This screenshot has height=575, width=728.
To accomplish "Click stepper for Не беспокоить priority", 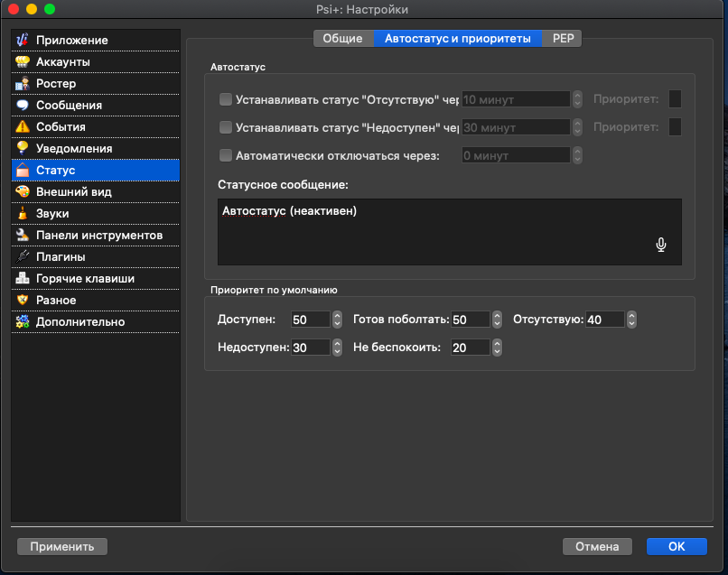I will tap(497, 348).
